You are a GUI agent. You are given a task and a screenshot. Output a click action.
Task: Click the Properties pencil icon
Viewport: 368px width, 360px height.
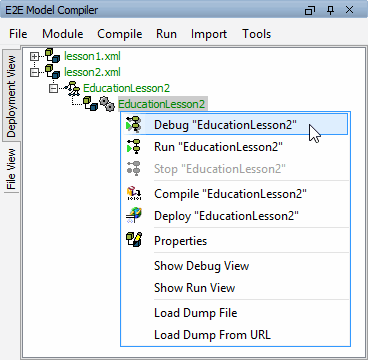point(134,240)
